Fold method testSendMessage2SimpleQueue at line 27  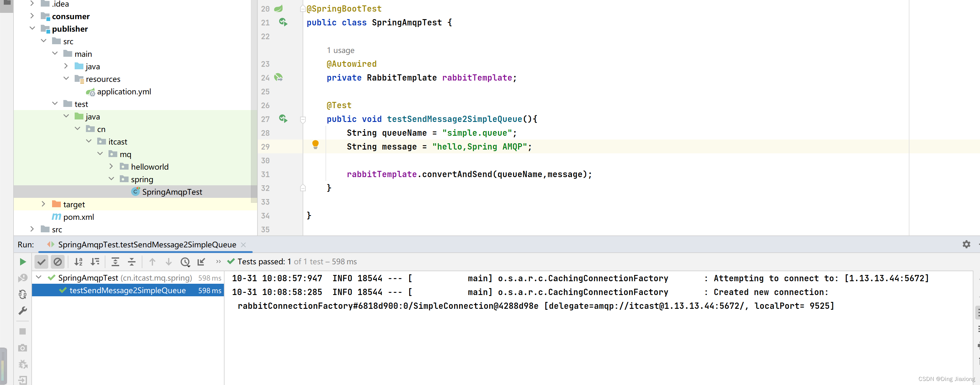pos(303,119)
